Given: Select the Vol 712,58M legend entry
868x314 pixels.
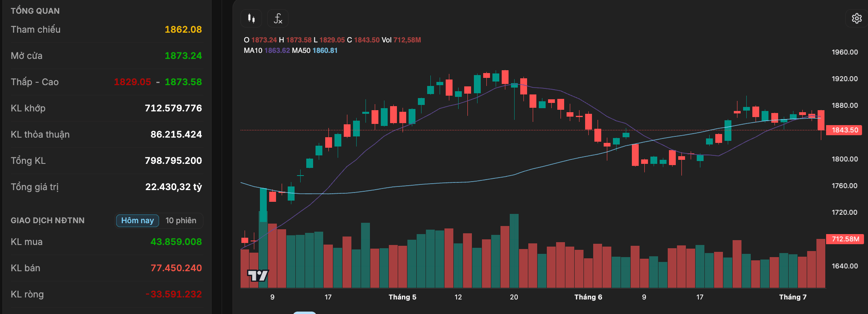Looking at the screenshot, I should [401, 40].
